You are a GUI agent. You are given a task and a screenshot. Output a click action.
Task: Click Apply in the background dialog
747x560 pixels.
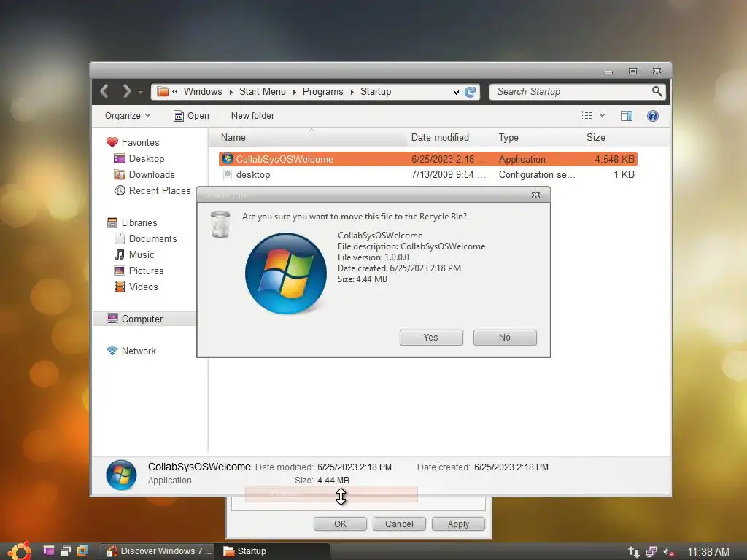[458, 524]
